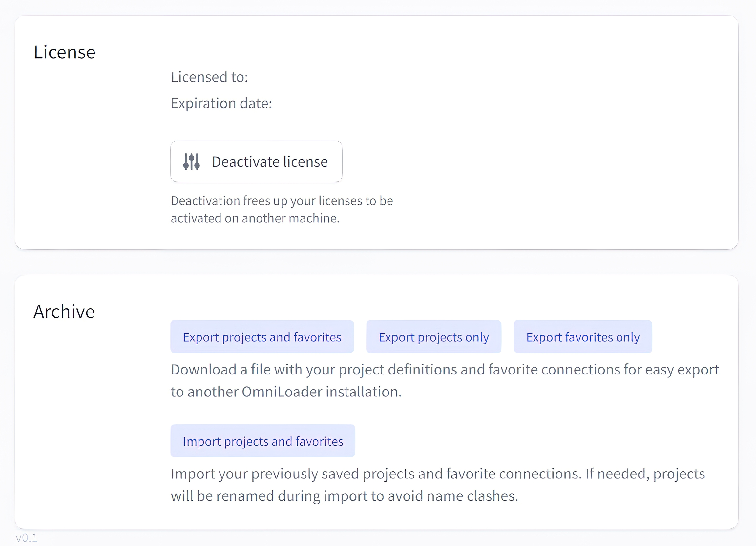756x546 pixels.
Task: Export projects and favorites together
Action: click(262, 337)
